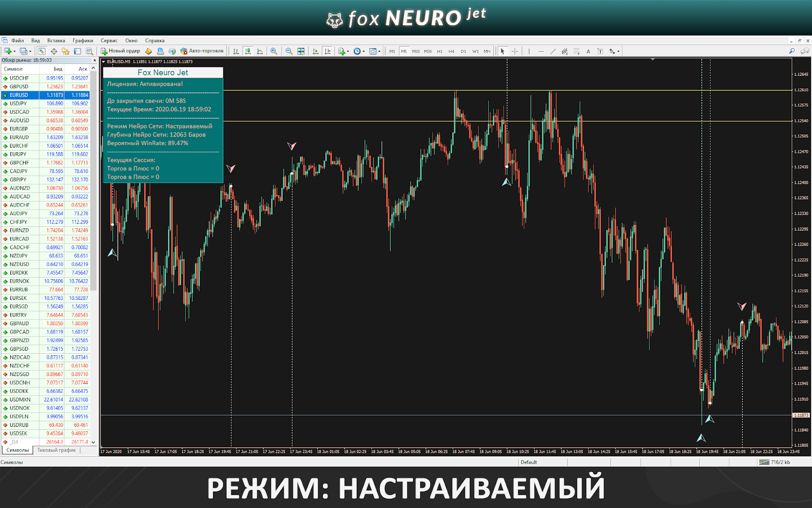Close the Обзор рынка panel
Screen dimensions: 812x508
(x=94, y=60)
